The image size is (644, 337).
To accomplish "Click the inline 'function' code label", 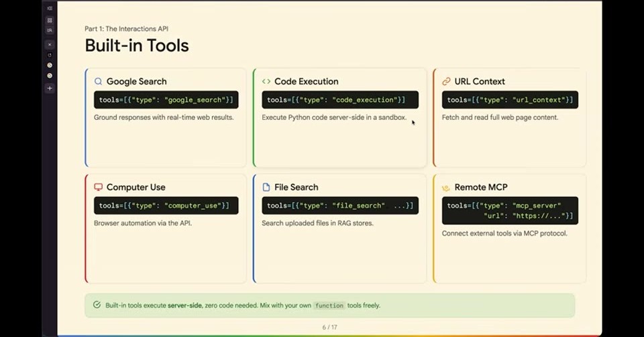I will pyautogui.click(x=329, y=306).
